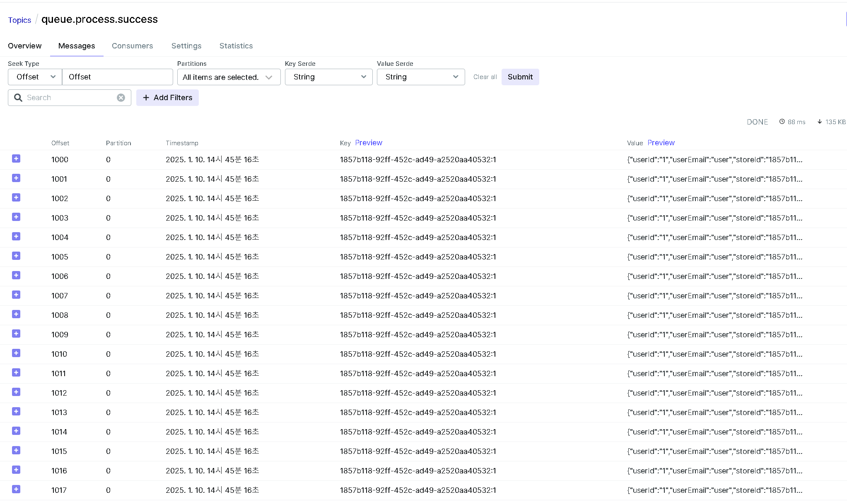The width and height of the screenshot is (847, 504).
Task: Open the Settings tab
Action: pyautogui.click(x=186, y=46)
